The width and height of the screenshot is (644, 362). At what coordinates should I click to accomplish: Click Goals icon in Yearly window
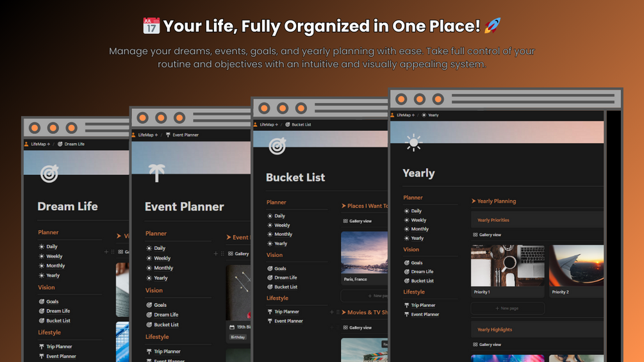coord(407,263)
